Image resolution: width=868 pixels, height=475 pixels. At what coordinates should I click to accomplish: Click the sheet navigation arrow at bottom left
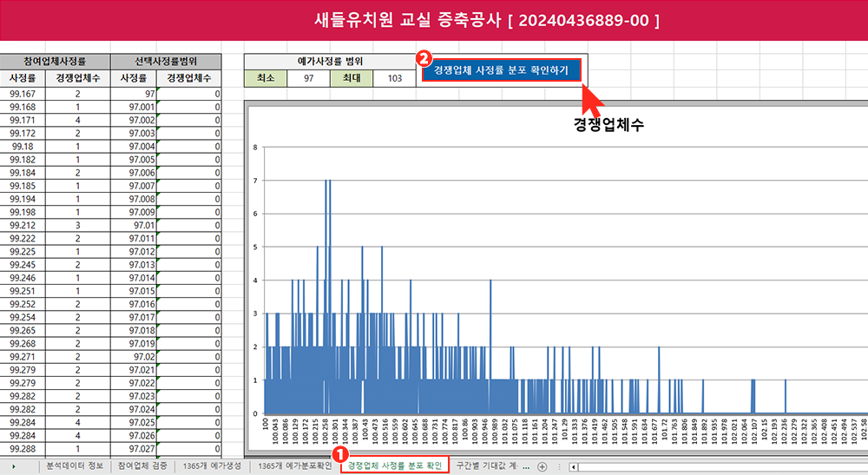click(14, 466)
